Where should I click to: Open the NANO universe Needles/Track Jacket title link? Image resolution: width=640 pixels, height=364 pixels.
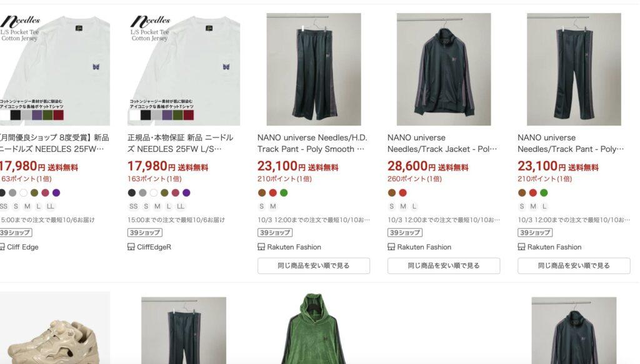point(442,144)
